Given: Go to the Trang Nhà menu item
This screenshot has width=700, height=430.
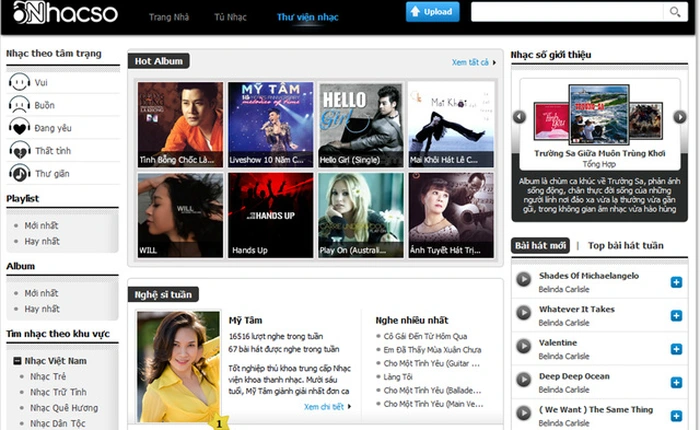Looking at the screenshot, I should 168,17.
